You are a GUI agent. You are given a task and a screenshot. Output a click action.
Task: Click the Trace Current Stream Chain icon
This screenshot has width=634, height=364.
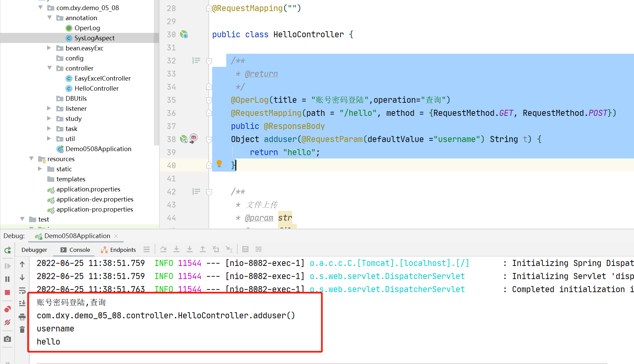[259, 249]
